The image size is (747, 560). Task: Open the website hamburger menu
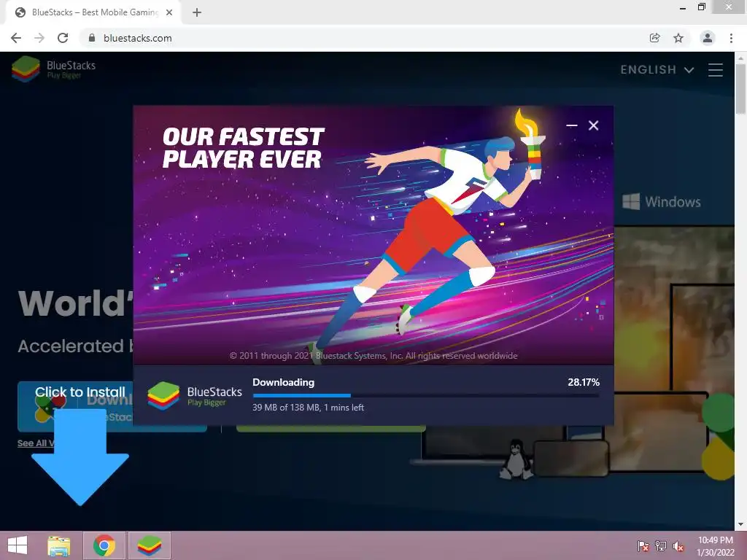[715, 69]
